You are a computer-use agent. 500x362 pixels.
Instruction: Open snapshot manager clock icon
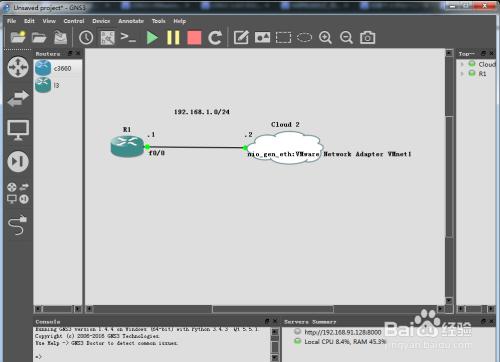click(86, 37)
